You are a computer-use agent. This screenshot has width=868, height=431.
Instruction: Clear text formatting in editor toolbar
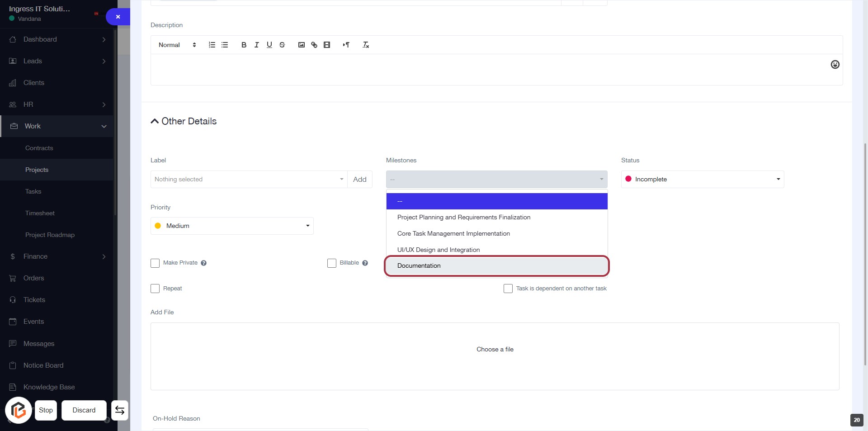[x=366, y=45]
